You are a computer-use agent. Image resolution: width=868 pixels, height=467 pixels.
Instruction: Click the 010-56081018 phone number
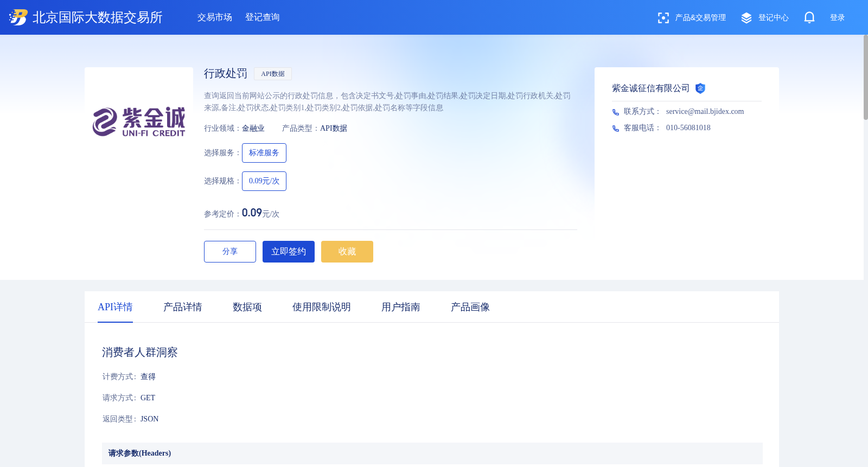(688, 128)
